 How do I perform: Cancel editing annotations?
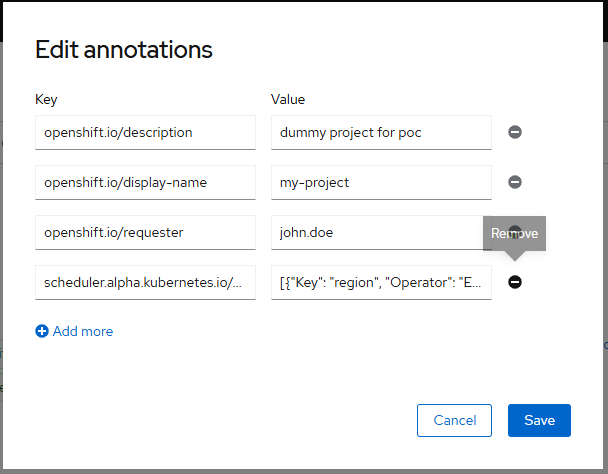tap(454, 420)
